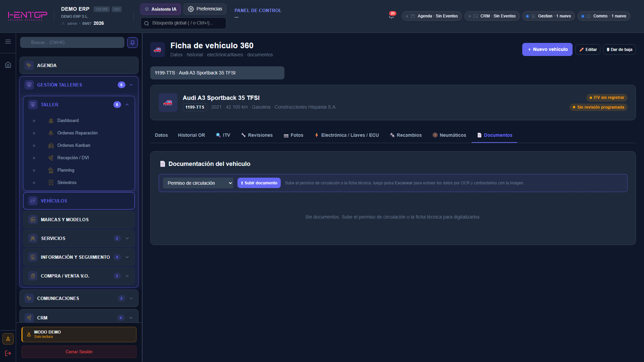Click the Marcas y Modelos icon
Viewport: 644px width, 362px height.
[33, 220]
